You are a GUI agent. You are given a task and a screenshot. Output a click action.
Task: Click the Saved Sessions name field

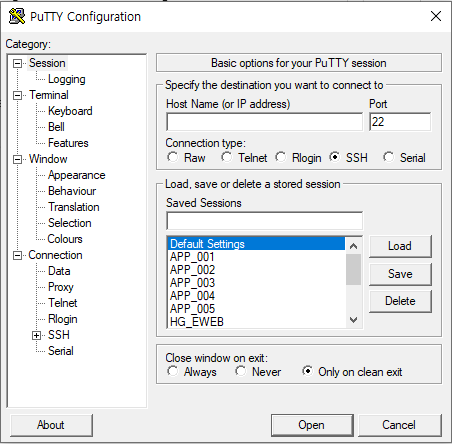265,221
